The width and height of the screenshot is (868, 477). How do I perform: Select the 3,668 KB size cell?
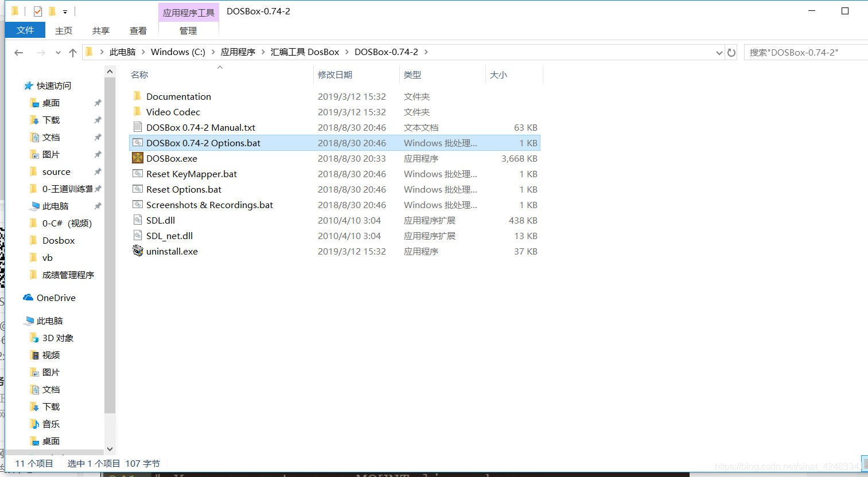click(x=519, y=158)
